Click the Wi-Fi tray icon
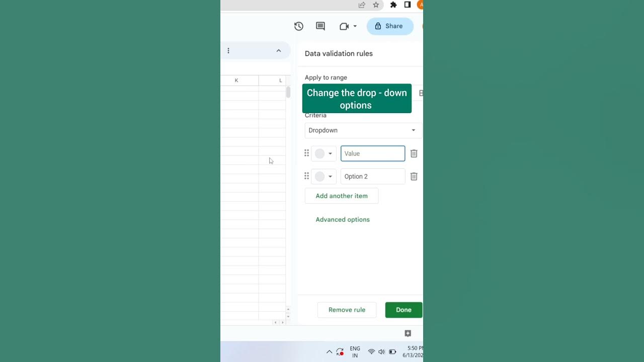This screenshot has height=362, width=644. click(x=371, y=352)
